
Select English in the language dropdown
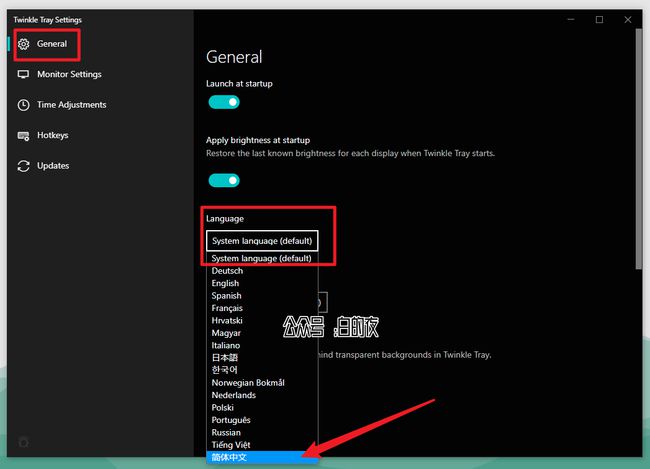pos(226,283)
